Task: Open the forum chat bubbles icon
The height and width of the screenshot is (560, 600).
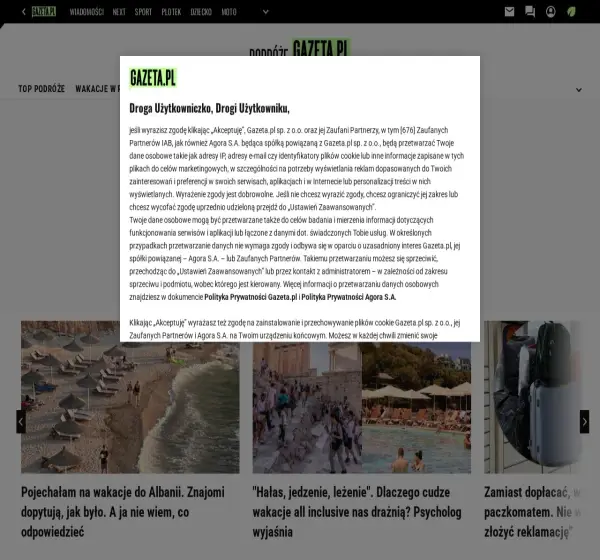Action: point(530,12)
